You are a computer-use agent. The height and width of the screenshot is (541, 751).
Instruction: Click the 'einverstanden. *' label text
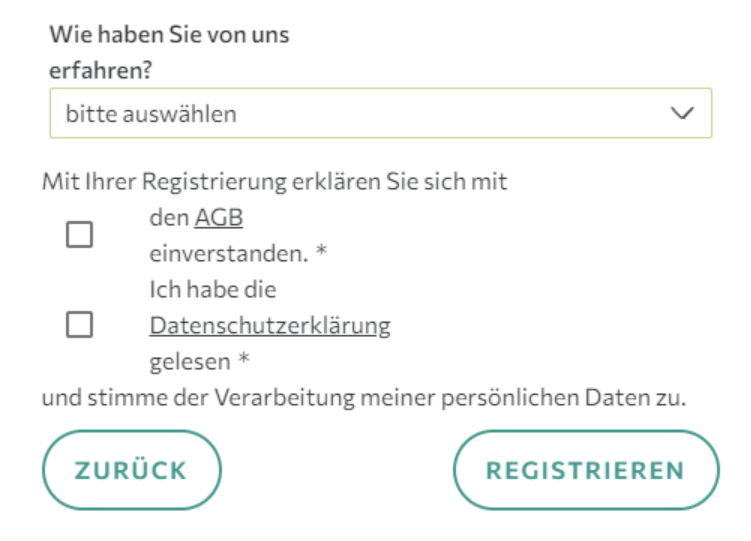click(238, 253)
